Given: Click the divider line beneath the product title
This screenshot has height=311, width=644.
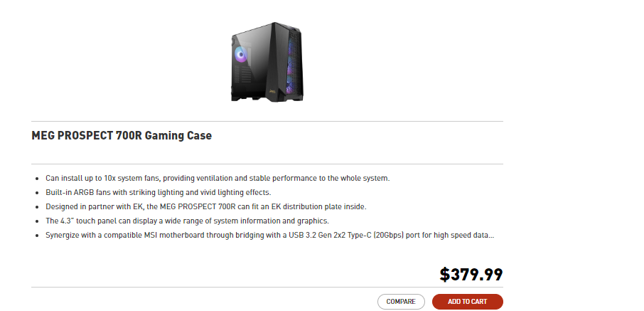Looking at the screenshot, I should (x=267, y=164).
